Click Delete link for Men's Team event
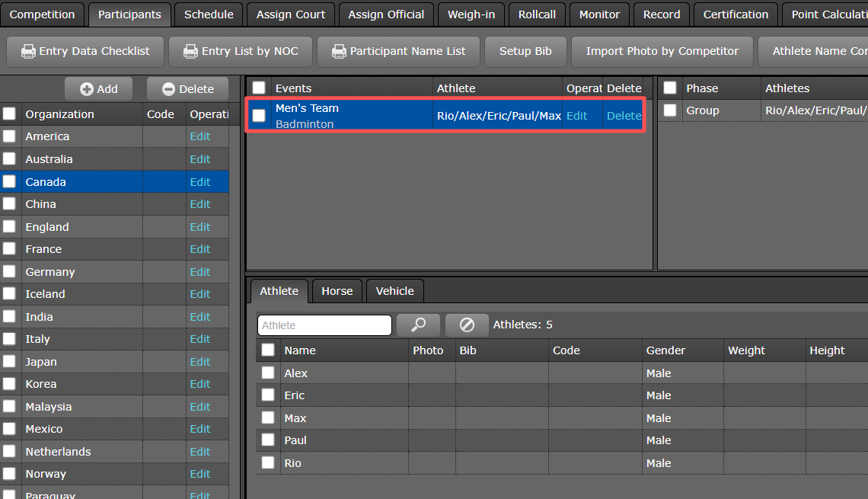This screenshot has width=868, height=499. pyautogui.click(x=624, y=116)
